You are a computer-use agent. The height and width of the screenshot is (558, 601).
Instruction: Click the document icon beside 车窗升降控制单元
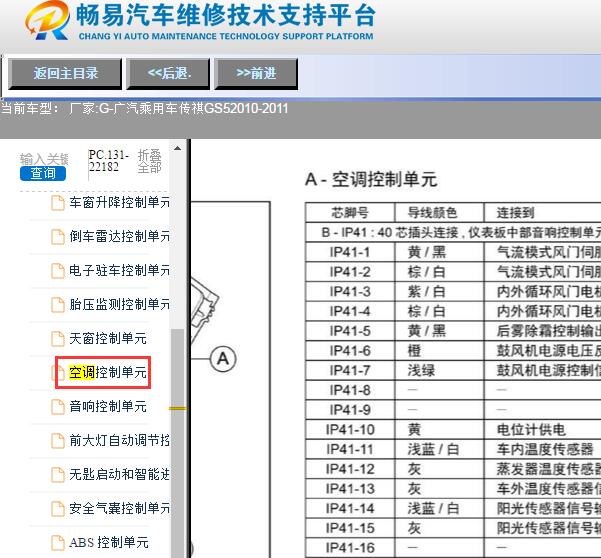58,203
